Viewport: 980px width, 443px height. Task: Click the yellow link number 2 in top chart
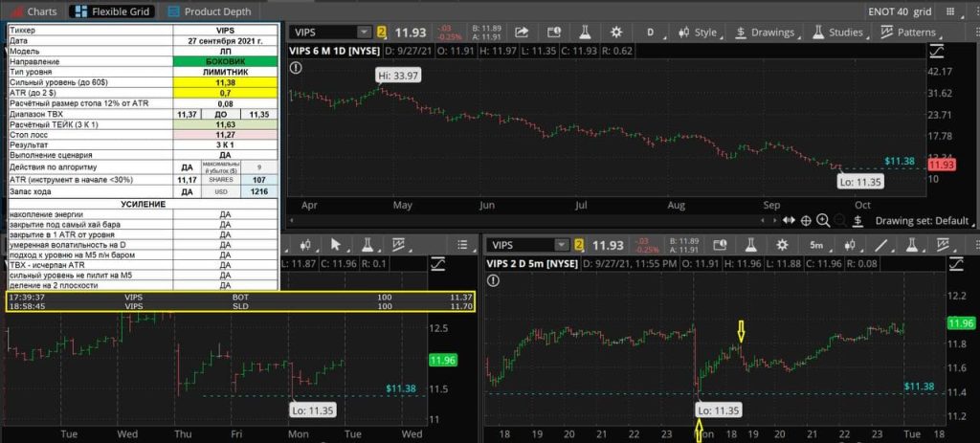tap(381, 33)
